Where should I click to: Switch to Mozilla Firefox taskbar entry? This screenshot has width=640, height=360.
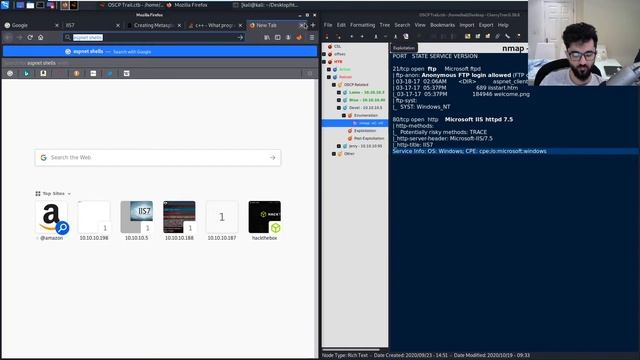(x=187, y=5)
